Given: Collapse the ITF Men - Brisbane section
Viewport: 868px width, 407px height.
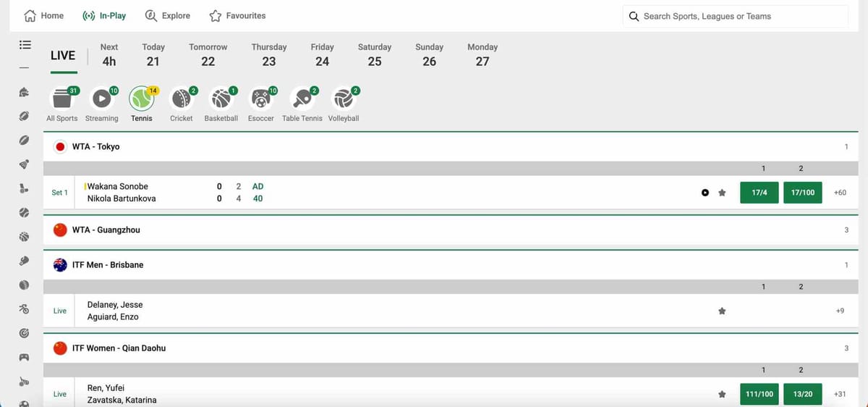Looking at the screenshot, I should click(x=449, y=265).
